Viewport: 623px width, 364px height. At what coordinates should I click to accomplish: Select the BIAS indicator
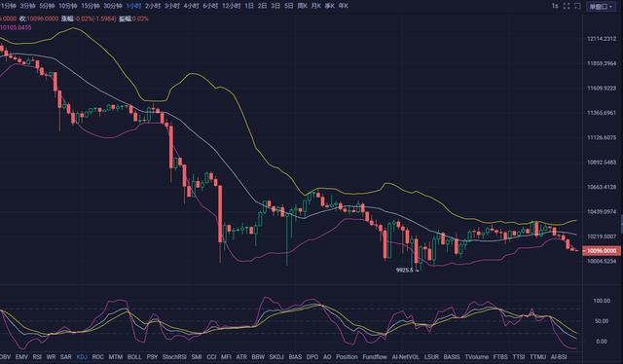[295, 357]
